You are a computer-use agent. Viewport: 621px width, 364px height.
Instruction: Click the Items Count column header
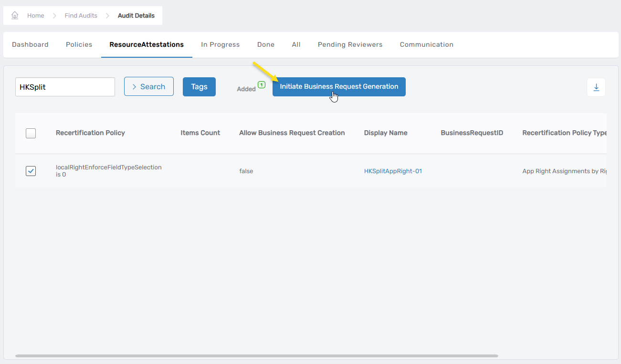click(x=200, y=133)
